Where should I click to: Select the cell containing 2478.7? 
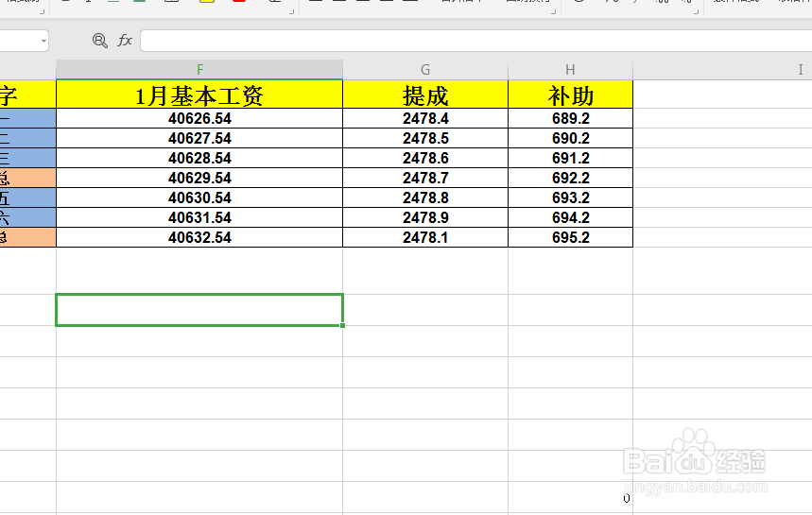(425, 178)
